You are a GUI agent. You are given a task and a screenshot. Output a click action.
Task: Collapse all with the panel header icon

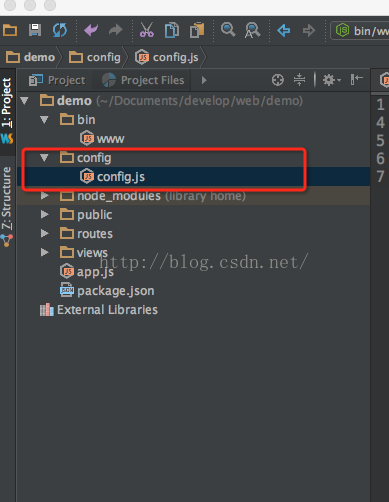click(299, 80)
